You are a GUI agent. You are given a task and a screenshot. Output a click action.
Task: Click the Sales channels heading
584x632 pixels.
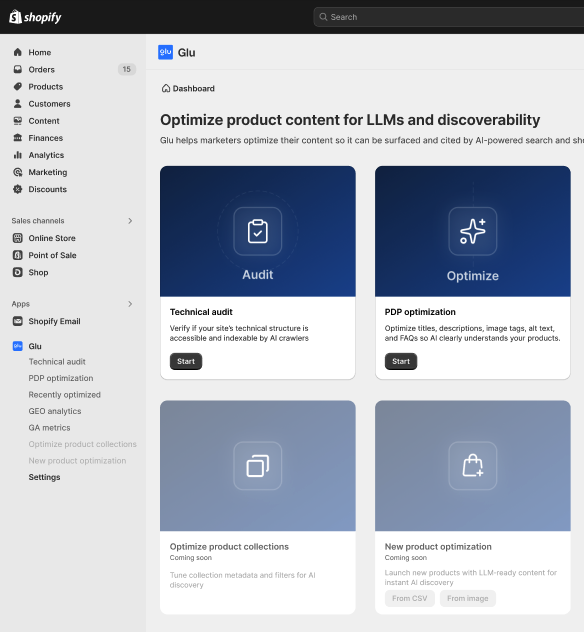(38, 221)
